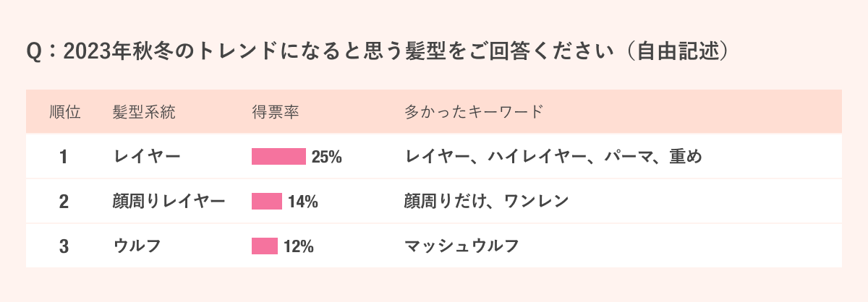The height and width of the screenshot is (302, 868).
Task: Click rank number 1 in the table
Action: (64, 157)
